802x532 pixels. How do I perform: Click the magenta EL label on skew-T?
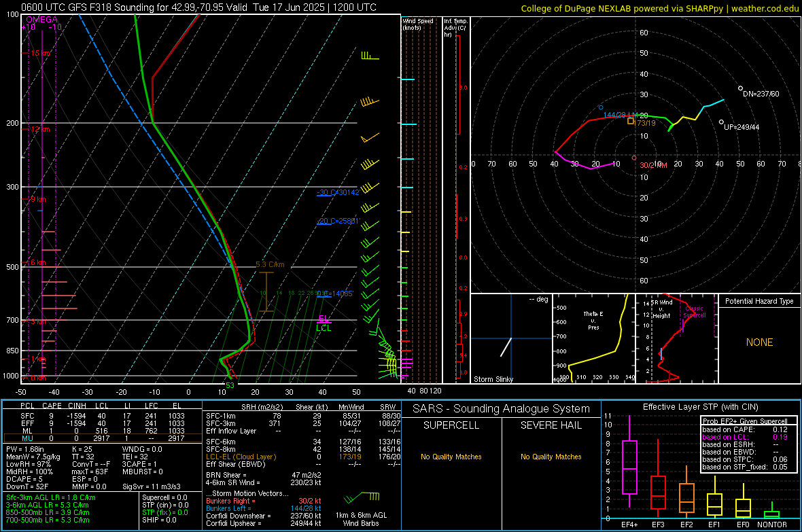[x=324, y=318]
